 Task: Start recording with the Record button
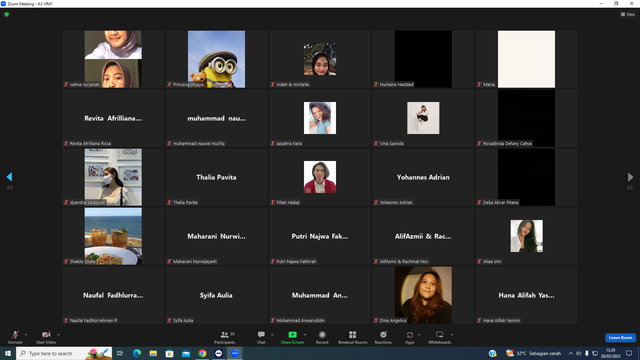pos(322,337)
